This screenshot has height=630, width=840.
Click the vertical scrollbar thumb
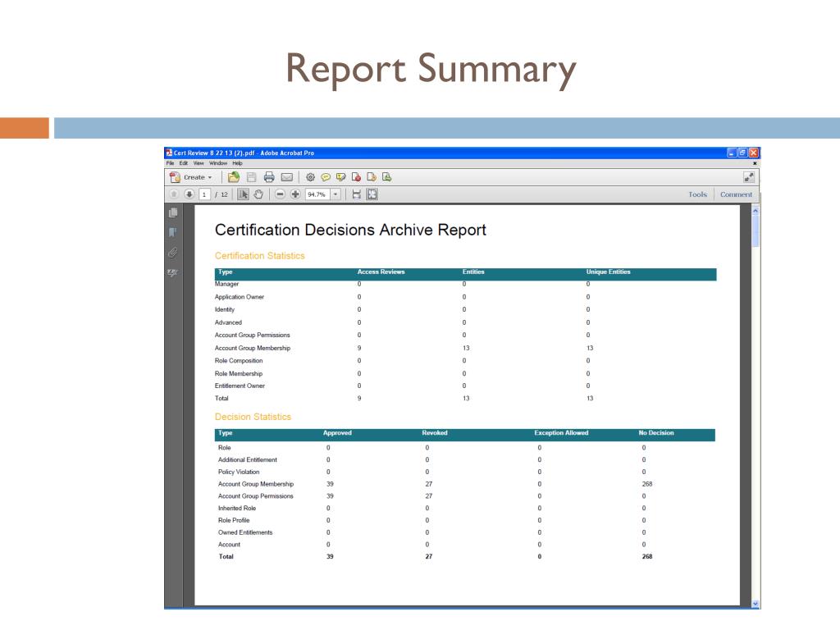point(756,231)
